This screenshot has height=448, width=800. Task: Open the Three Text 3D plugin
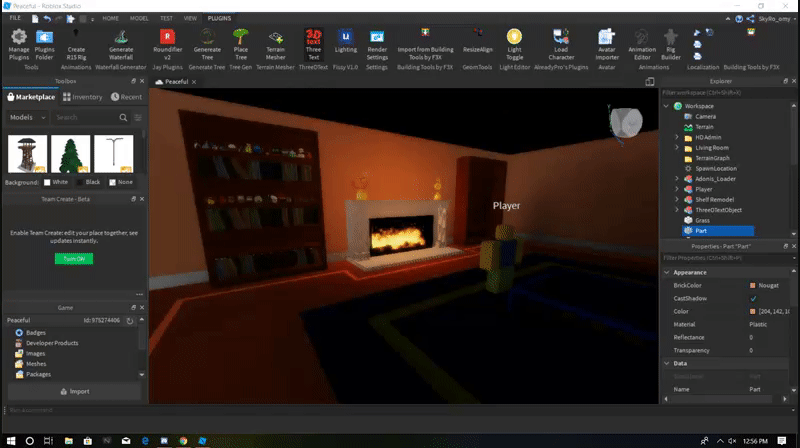click(x=313, y=45)
